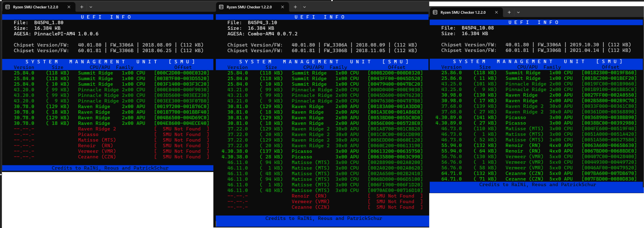Click offset [00613200-00635750]
Viewport: 644px width, 228px height.
click(x=395, y=152)
